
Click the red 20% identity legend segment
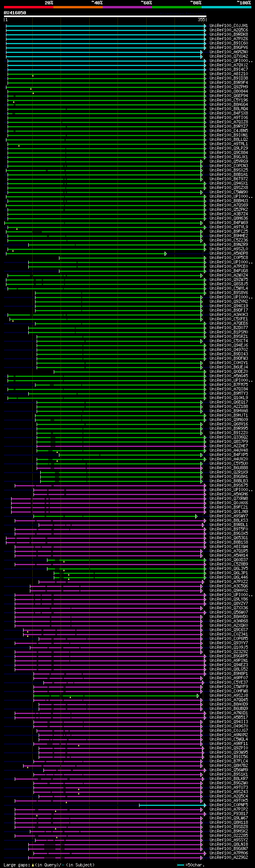(x=29, y=7)
